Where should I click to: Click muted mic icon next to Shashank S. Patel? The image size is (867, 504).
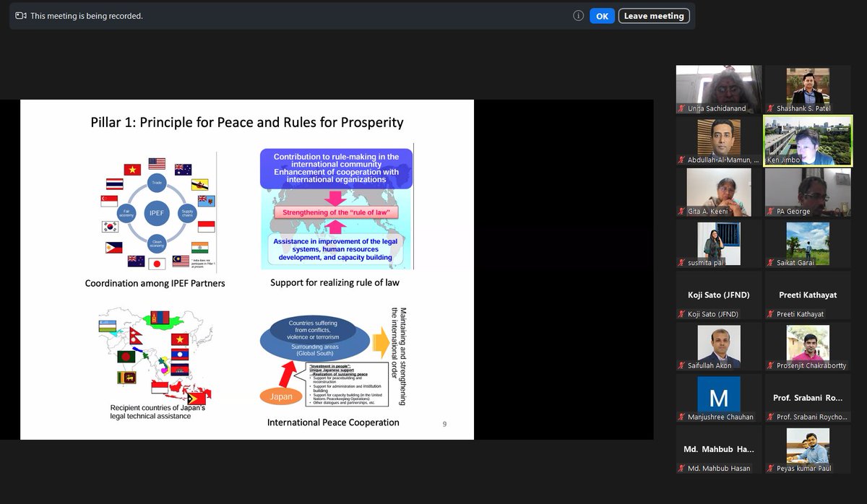(x=771, y=108)
